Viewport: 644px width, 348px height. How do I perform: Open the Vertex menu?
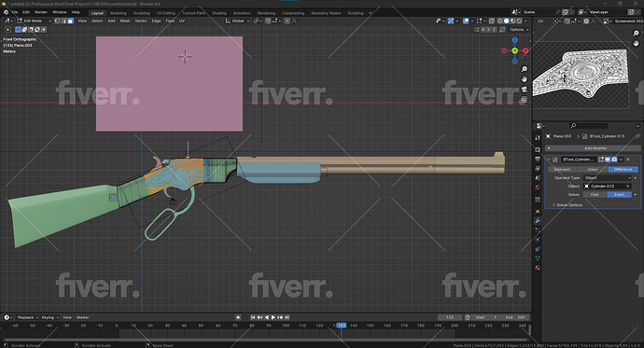pyautogui.click(x=141, y=21)
